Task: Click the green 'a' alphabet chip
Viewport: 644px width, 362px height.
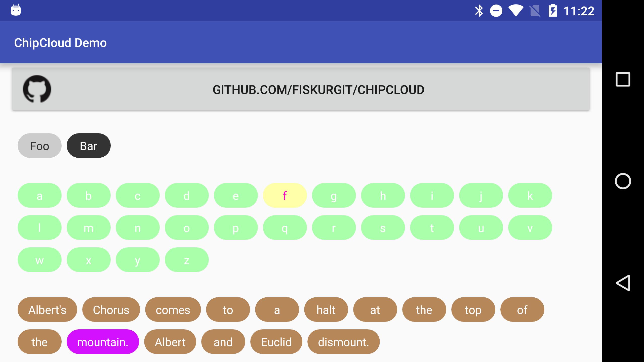Action: tap(39, 195)
